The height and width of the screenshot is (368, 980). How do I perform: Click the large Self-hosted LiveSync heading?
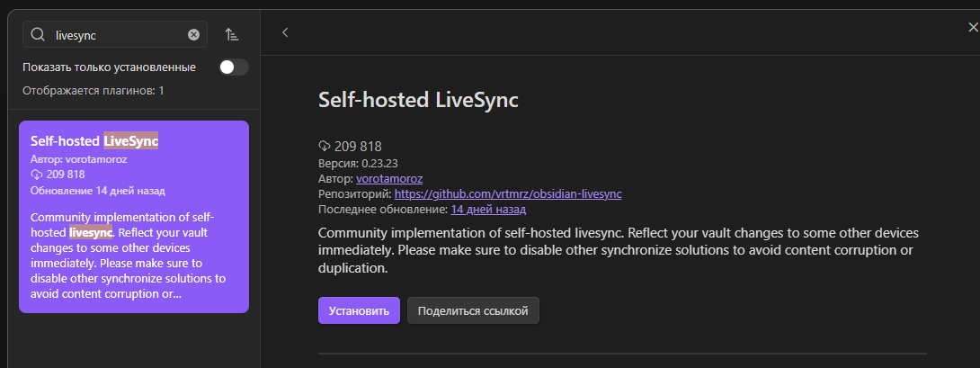[419, 100]
